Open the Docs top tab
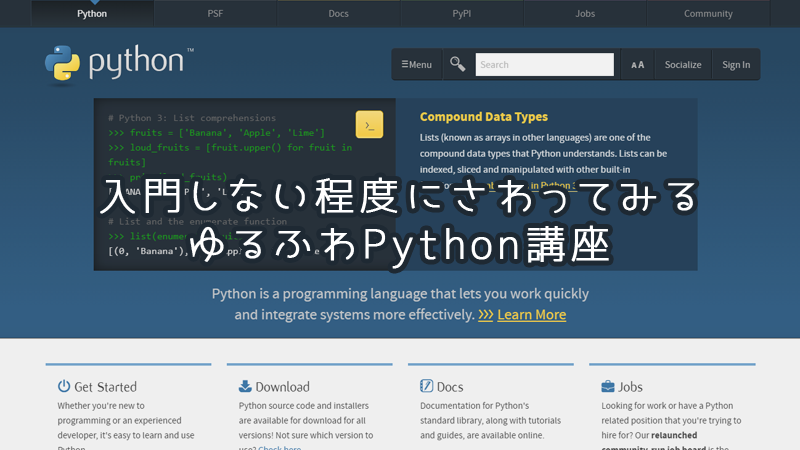 point(338,14)
